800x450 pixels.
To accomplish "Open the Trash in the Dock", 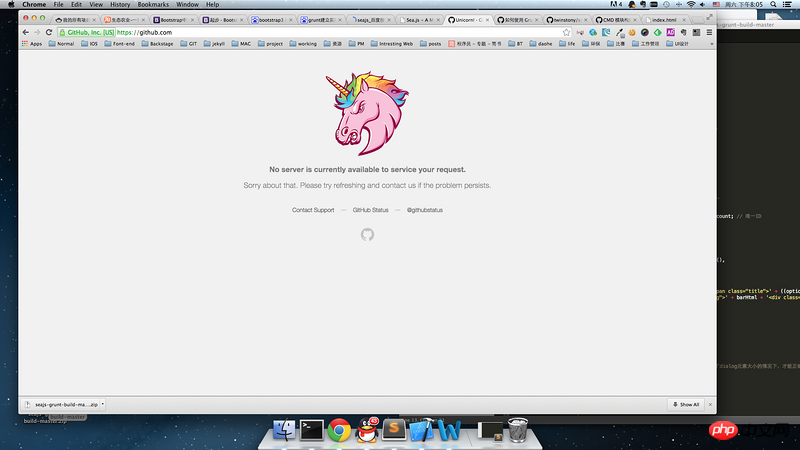I will click(x=518, y=430).
